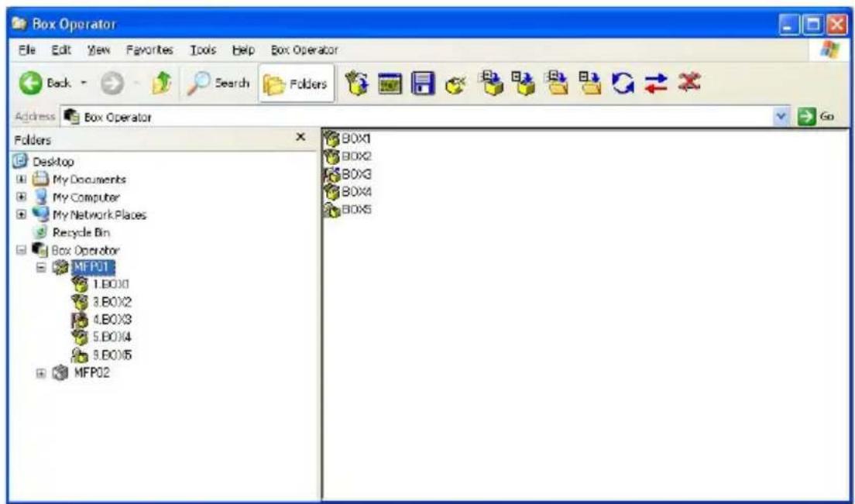Screen dimensions: 855x504
Task: Open the Edit menu
Action: tap(61, 50)
